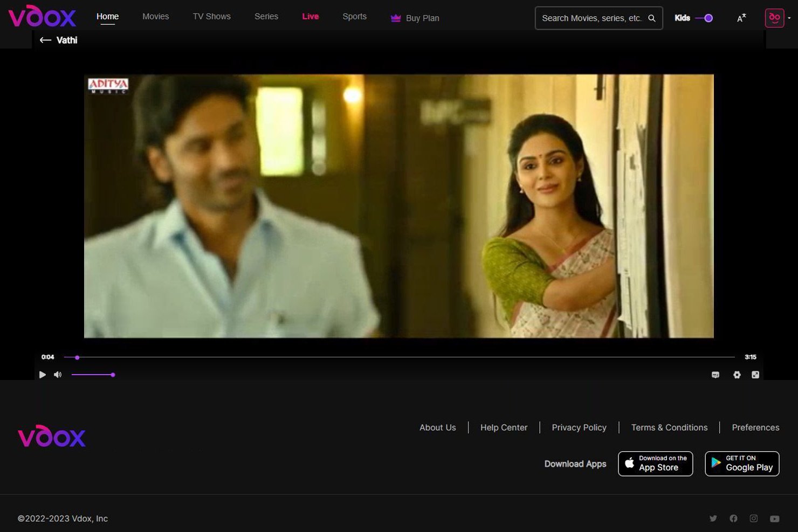Click the video progress bar
The image size is (798, 532).
pyautogui.click(x=399, y=357)
